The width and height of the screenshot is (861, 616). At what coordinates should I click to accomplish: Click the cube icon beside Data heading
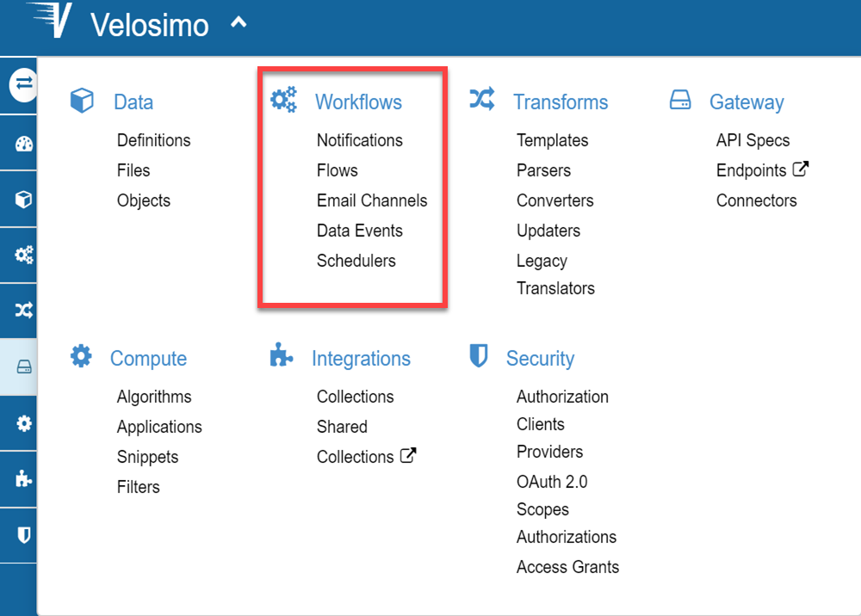(82, 101)
